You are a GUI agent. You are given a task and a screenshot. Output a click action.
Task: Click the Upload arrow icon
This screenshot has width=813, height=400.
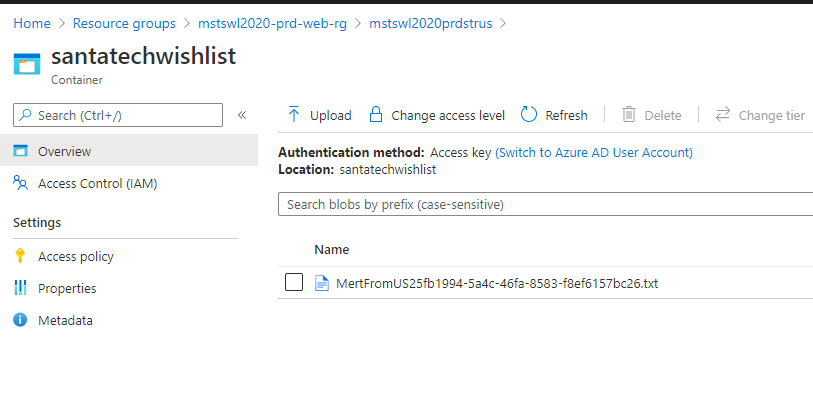[294, 115]
